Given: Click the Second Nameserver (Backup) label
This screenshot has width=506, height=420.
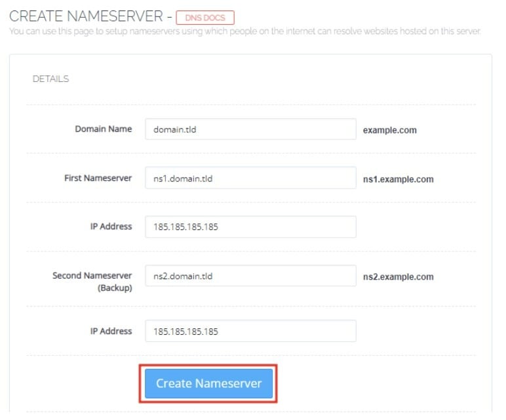Looking at the screenshot, I should pyautogui.click(x=92, y=281).
